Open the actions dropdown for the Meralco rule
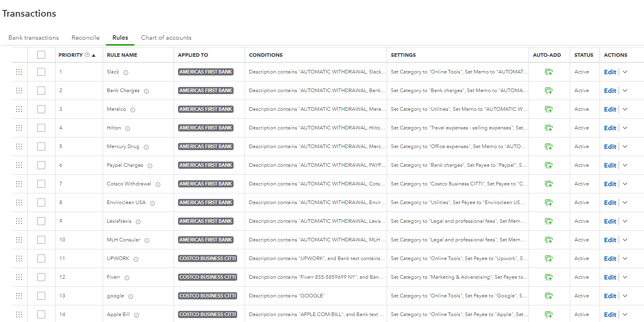Image resolution: width=644 pixels, height=322 pixels. 625,109
